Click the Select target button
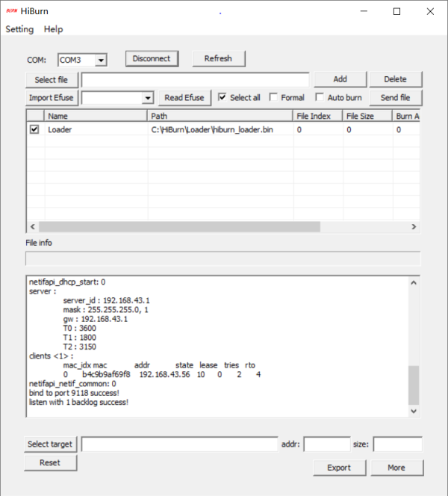Screen dimensions: 448x496 (51, 444)
